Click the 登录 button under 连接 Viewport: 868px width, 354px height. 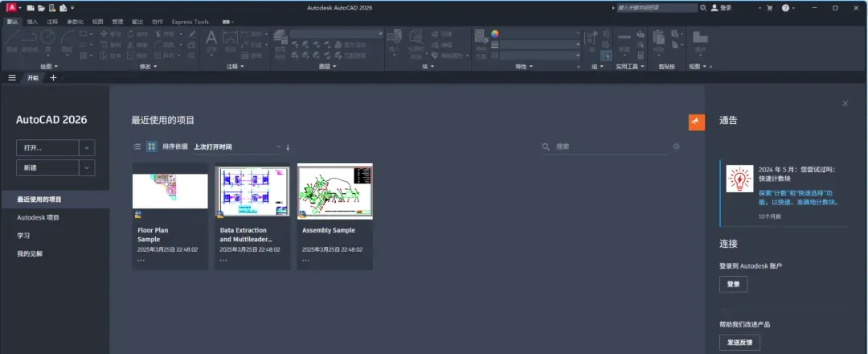point(734,284)
